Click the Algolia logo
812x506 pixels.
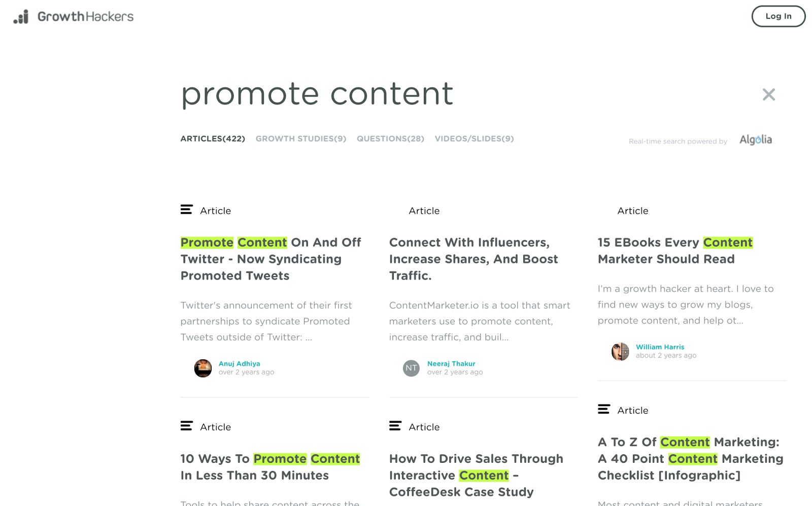[x=755, y=140]
